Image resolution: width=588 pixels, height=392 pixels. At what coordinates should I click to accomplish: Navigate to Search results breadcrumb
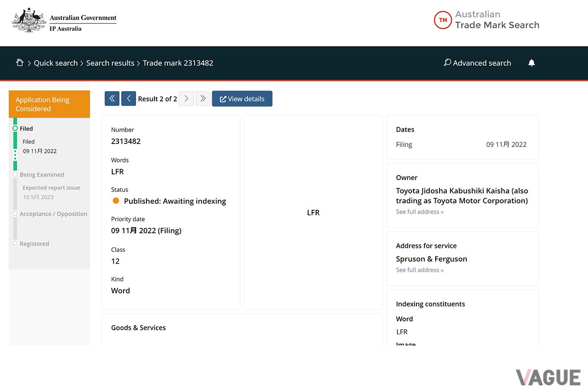(110, 63)
